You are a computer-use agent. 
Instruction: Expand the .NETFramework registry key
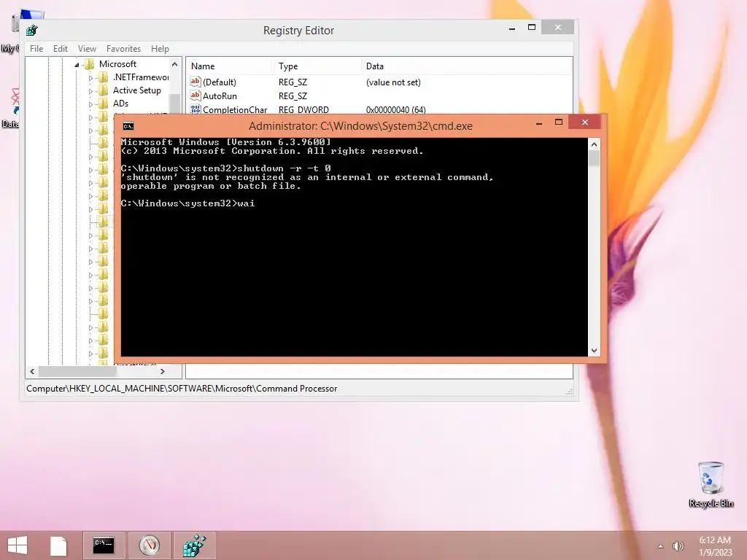[90, 78]
